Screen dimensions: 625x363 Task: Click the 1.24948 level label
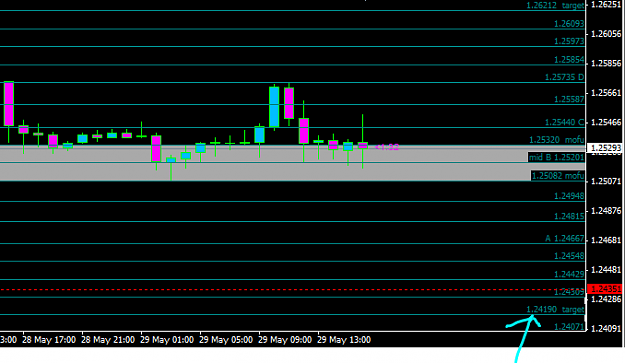tap(569, 196)
